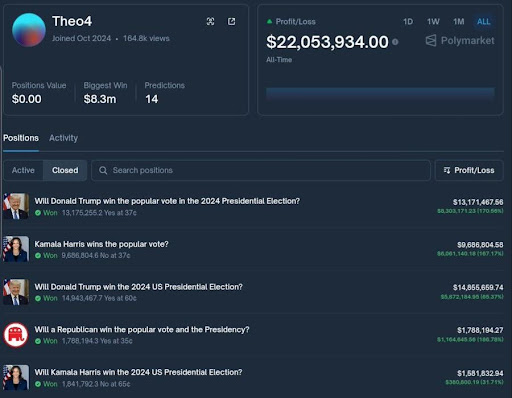This screenshot has width=512, height=398.
Task: Select the 1D time range
Action: (408, 22)
